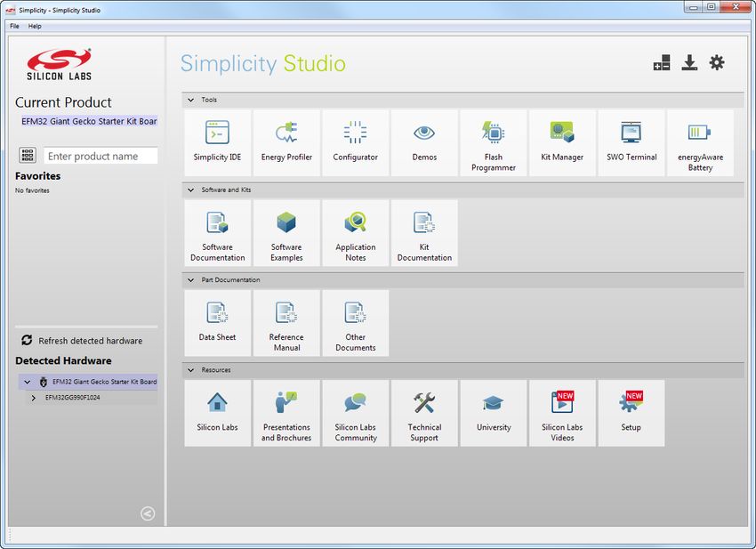The image size is (756, 549).
Task: Open the Reference Manual tile
Action: click(x=286, y=323)
